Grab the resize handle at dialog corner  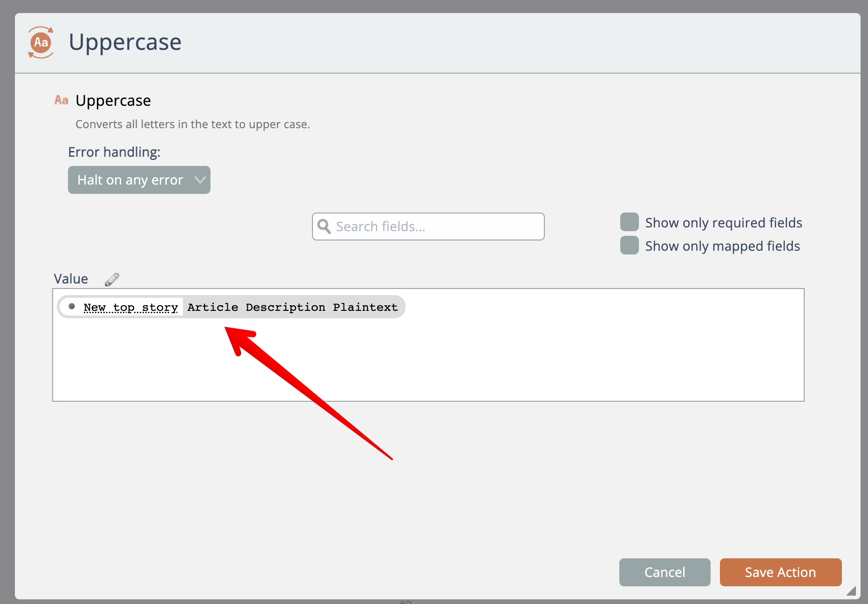851,591
